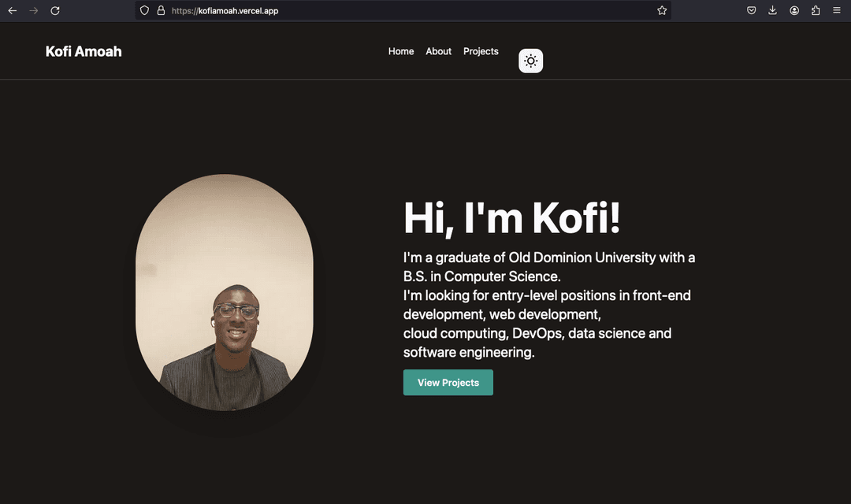Viewport: 851px width, 504px height.
Task: Open the browser hamburger menu
Action: 836,10
